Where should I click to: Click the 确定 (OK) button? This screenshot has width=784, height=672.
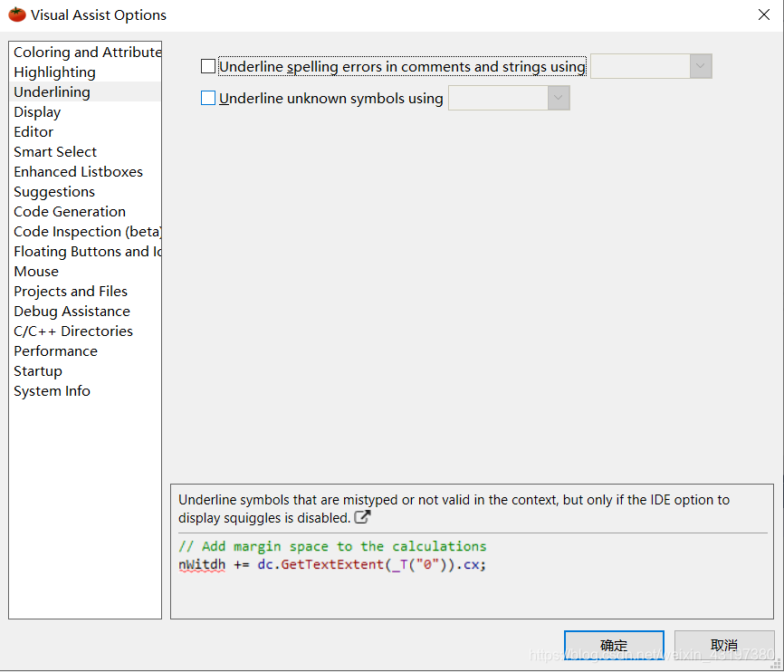tap(614, 645)
